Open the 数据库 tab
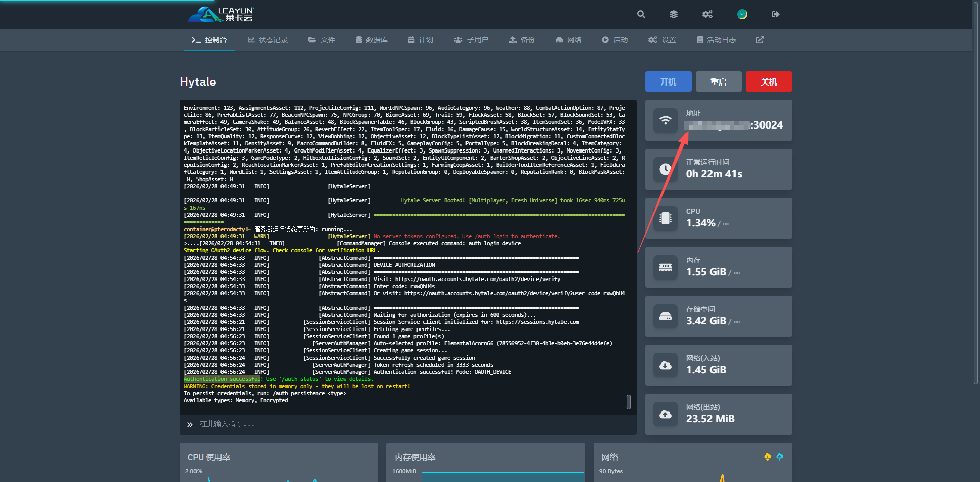This screenshot has width=980, height=482. pyautogui.click(x=372, y=40)
